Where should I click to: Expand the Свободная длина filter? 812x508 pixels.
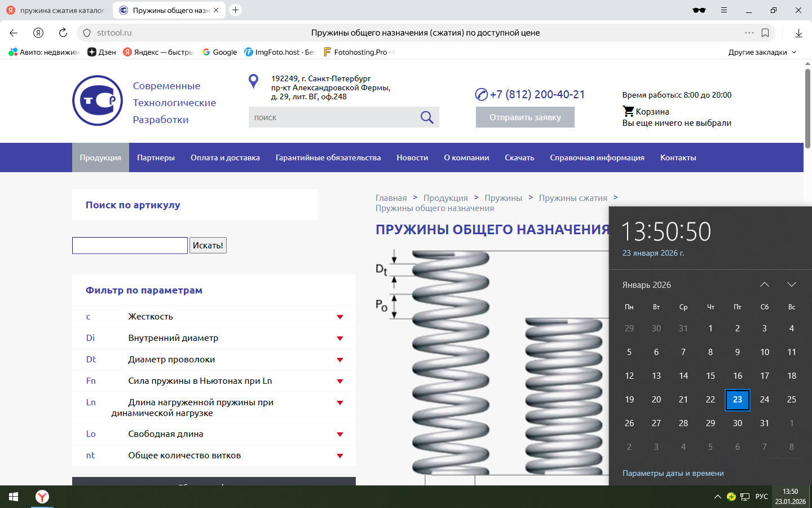tap(340, 434)
